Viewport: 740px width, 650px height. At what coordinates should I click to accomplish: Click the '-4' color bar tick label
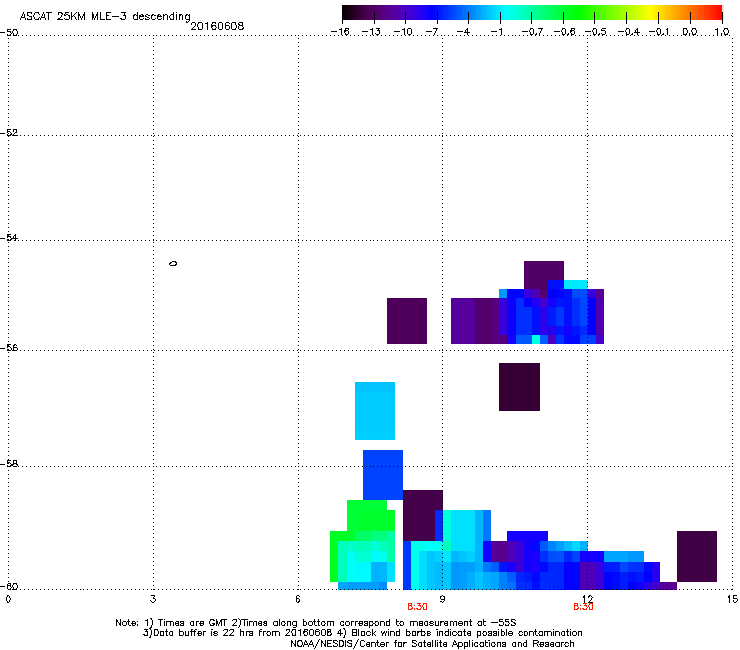point(463,32)
